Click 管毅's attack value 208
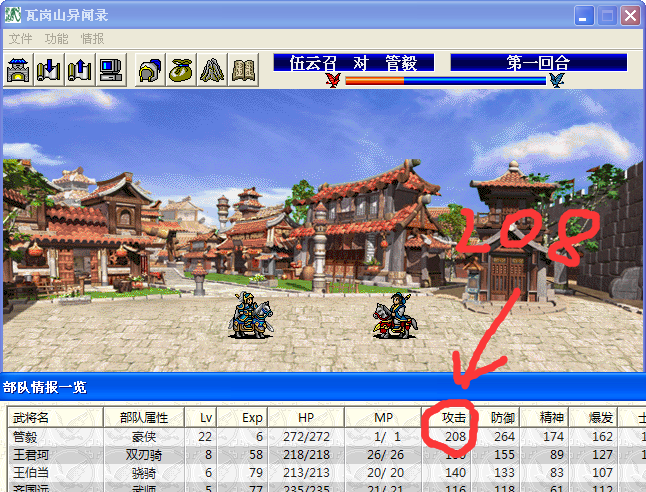Viewport: 646px width, 492px height. [455, 437]
